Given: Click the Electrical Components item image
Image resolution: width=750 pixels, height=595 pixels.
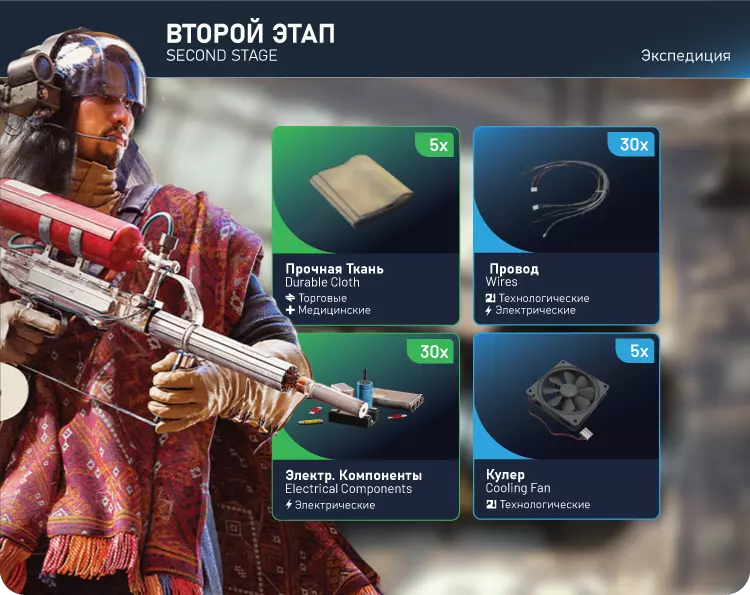Looking at the screenshot, I should tap(362, 399).
